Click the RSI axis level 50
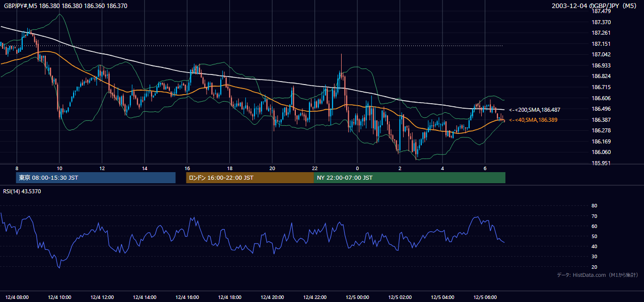 [594, 236]
